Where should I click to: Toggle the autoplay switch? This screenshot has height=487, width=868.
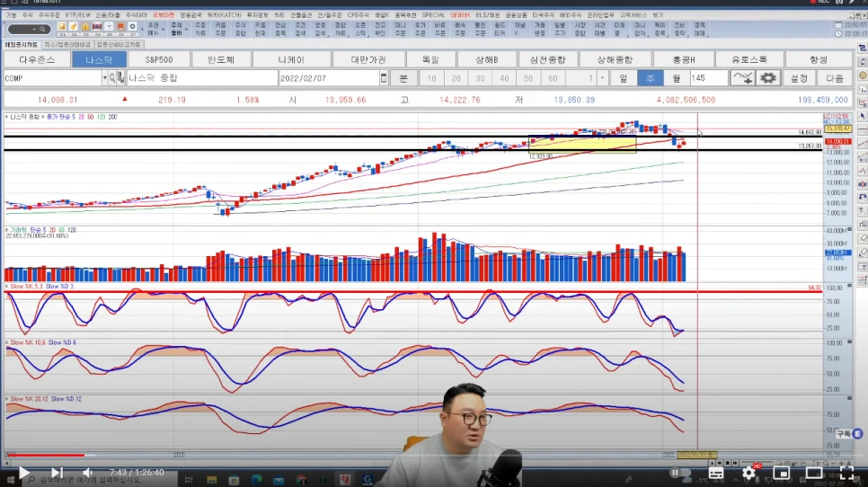(x=681, y=474)
